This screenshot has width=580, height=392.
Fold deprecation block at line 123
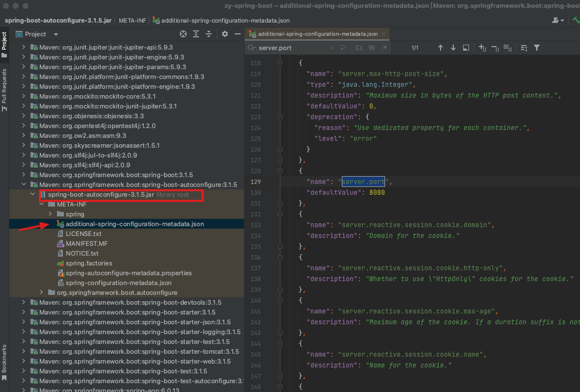(x=280, y=117)
